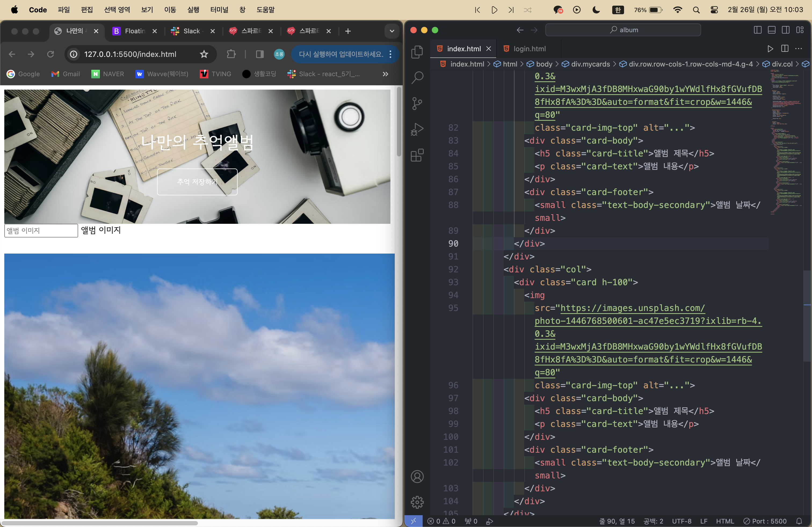Open the Chrome extensions puzzle icon
The height and width of the screenshot is (527, 812).
[231, 54]
